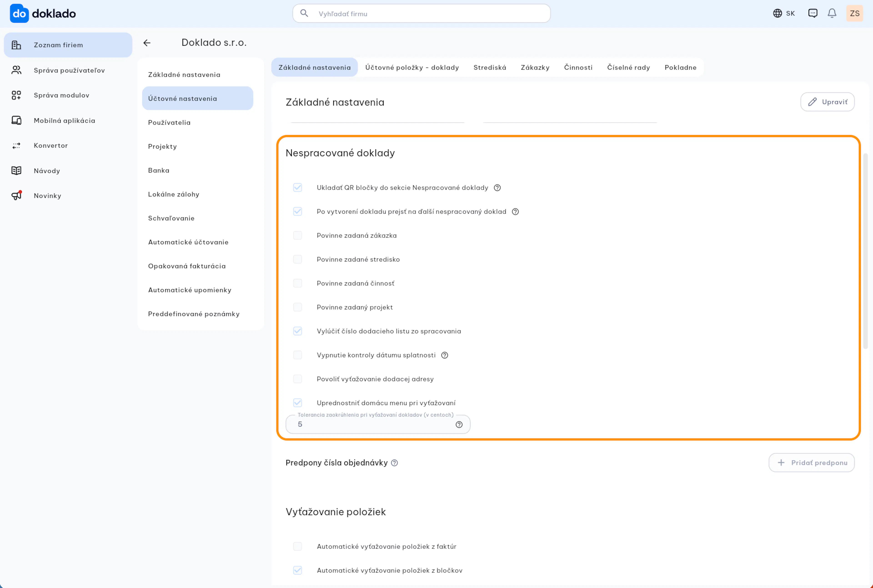
Task: Click the Zoznam firiem building icon
Action: [16, 45]
